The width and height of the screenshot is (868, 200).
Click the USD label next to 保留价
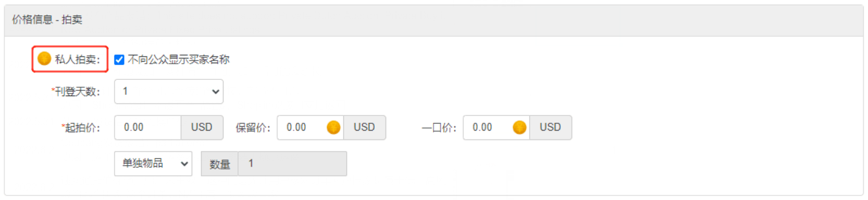(364, 127)
